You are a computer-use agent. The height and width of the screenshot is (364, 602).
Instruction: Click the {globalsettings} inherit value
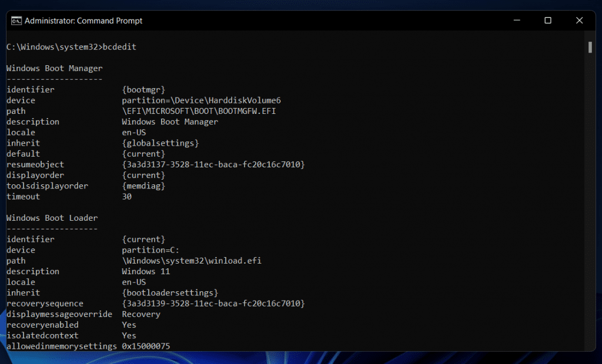tap(160, 143)
